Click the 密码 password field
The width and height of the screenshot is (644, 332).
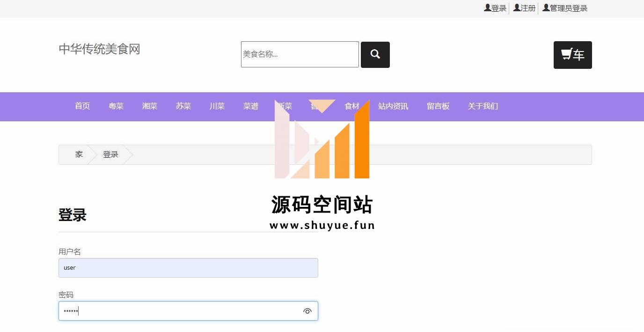coord(188,311)
